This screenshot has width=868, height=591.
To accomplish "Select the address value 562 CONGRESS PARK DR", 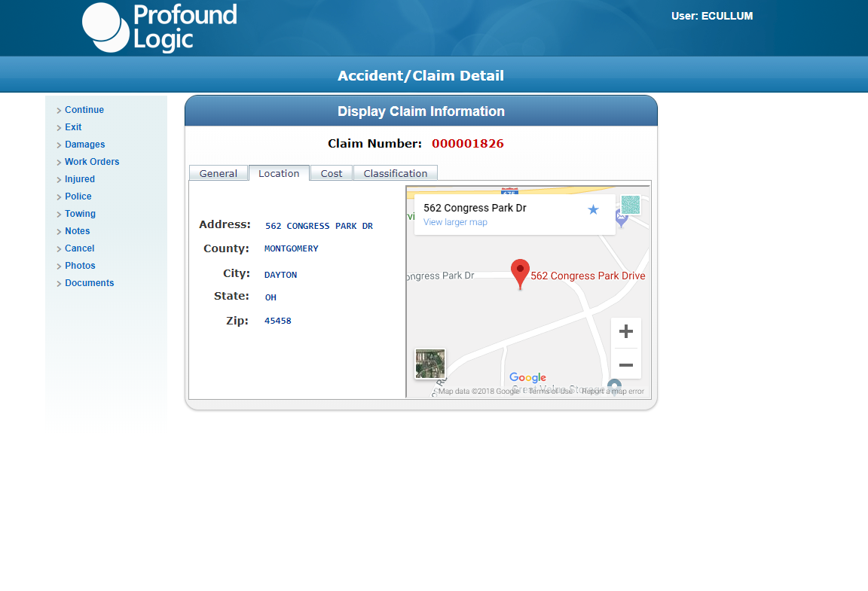I will (x=319, y=226).
